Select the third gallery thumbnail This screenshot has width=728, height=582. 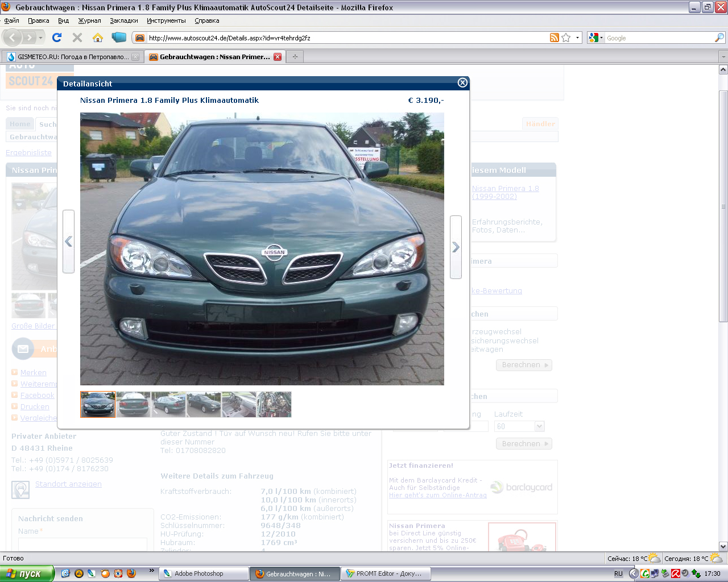tap(168, 405)
